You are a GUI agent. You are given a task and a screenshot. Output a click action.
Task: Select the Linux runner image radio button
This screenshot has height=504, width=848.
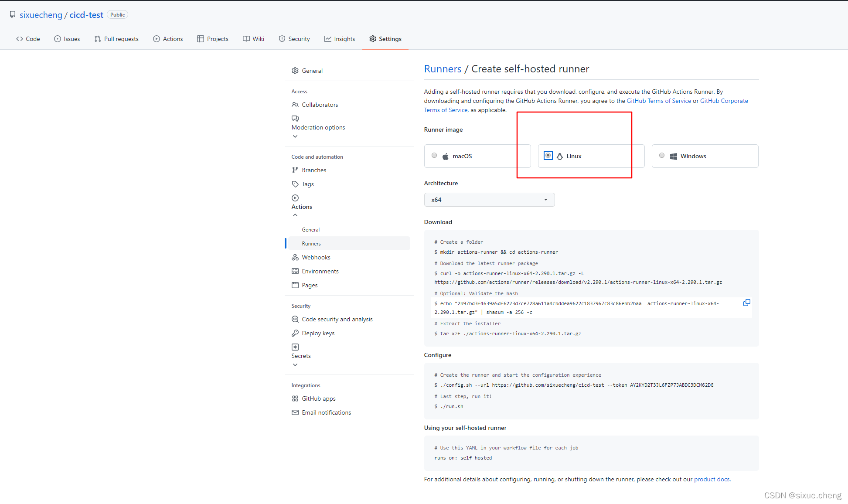(548, 156)
